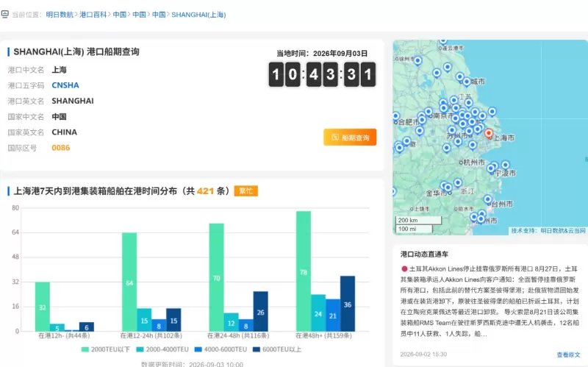
Task: Click the 在港48h+ (共159条) axis label
Action: click(323, 335)
